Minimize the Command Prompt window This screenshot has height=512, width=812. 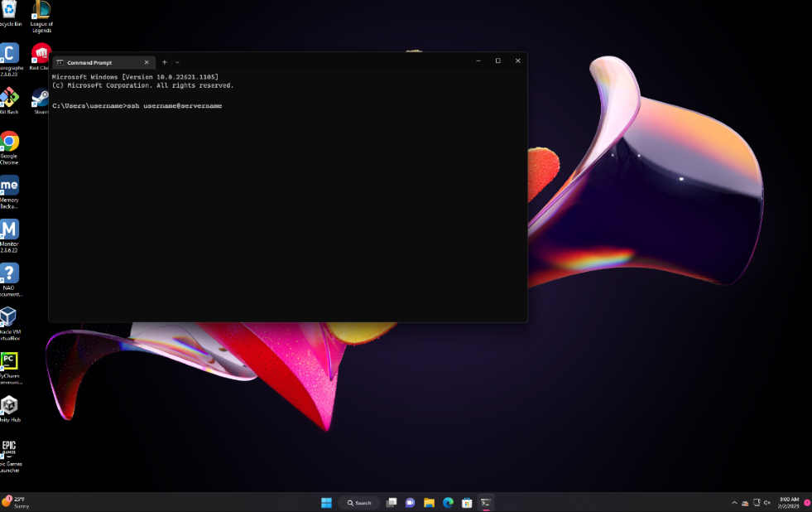coord(478,60)
